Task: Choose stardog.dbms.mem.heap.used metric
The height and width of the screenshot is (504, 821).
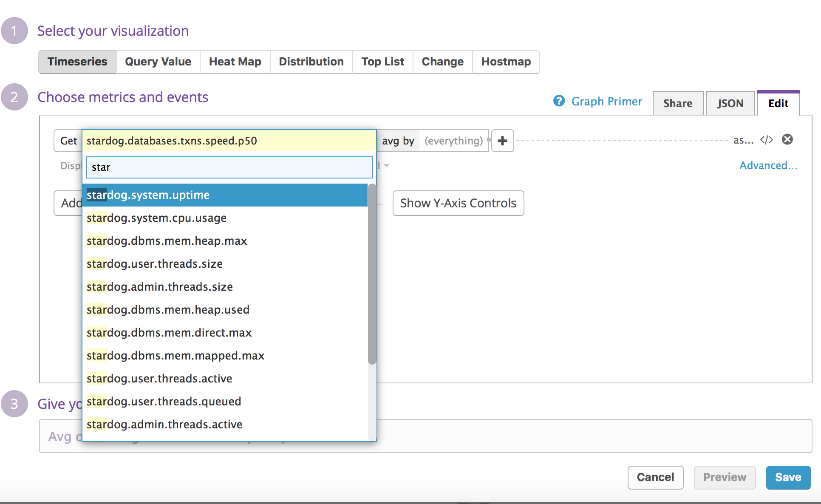Action: click(225, 310)
